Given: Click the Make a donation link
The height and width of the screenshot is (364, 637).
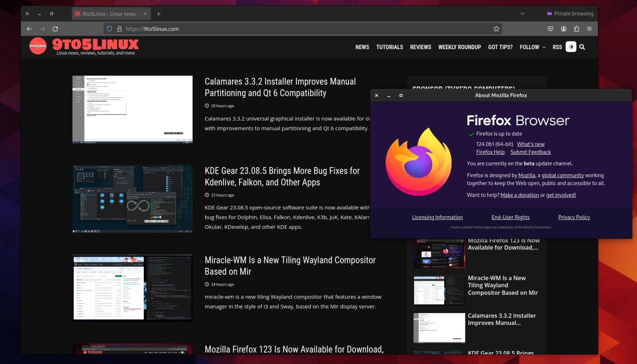Looking at the screenshot, I should pyautogui.click(x=520, y=195).
